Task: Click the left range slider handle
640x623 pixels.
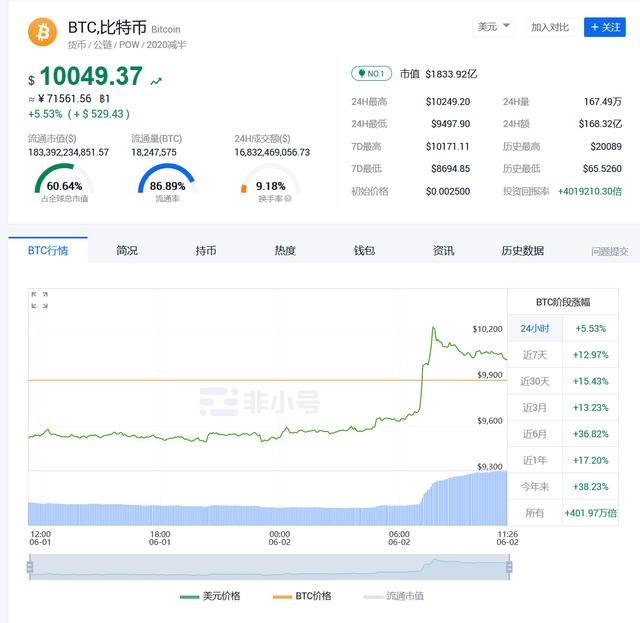Action: click(30, 567)
